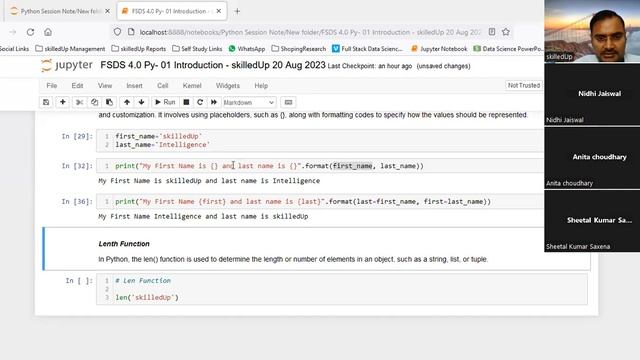Image resolution: width=640 pixels, height=360 pixels.
Task: Click the notebook title to rename it
Action: point(213,65)
